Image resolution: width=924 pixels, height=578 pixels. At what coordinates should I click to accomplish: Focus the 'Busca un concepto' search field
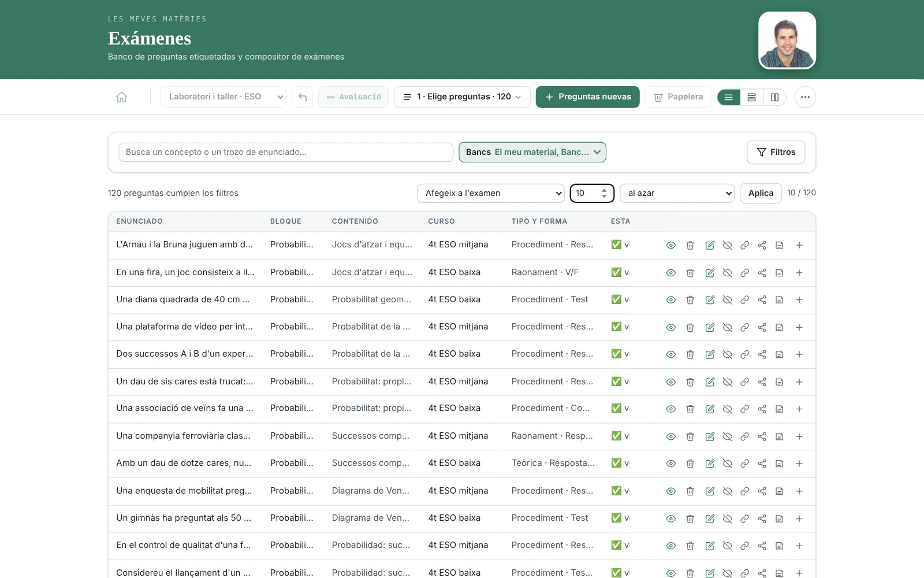pyautogui.click(x=286, y=152)
